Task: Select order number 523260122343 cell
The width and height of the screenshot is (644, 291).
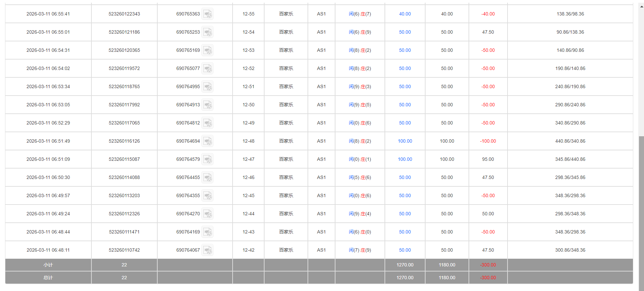Action: [124, 14]
